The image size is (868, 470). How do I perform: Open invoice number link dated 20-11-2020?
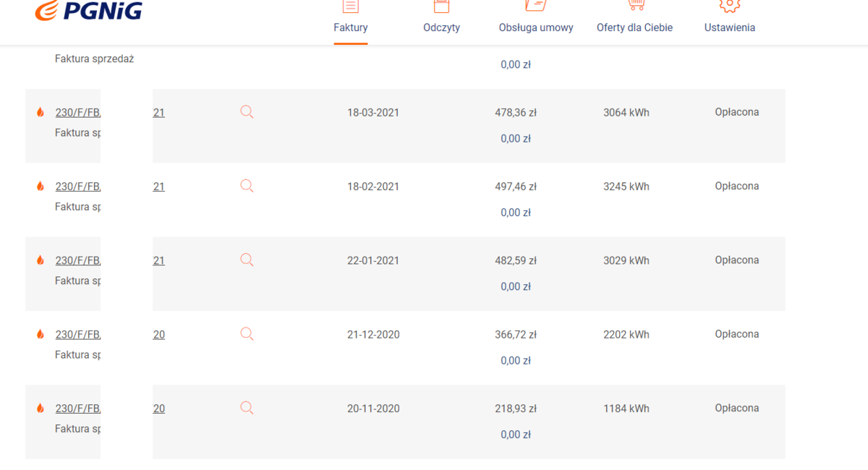click(77, 409)
